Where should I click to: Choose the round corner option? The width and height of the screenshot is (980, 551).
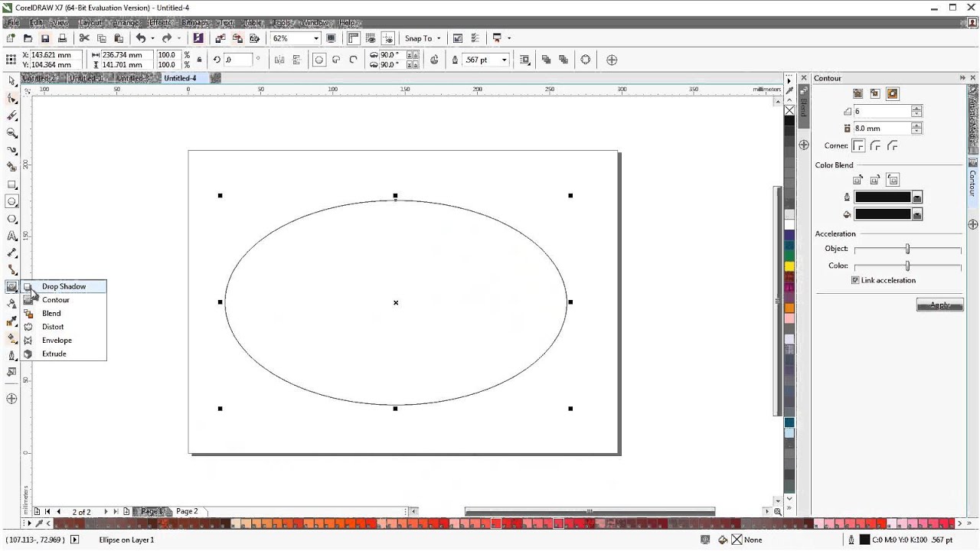pyautogui.click(x=876, y=145)
